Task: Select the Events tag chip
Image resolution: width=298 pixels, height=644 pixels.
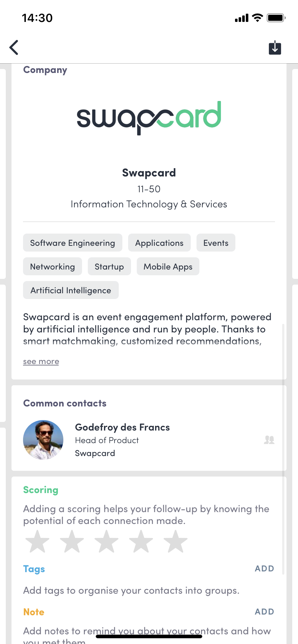Action: (216, 243)
